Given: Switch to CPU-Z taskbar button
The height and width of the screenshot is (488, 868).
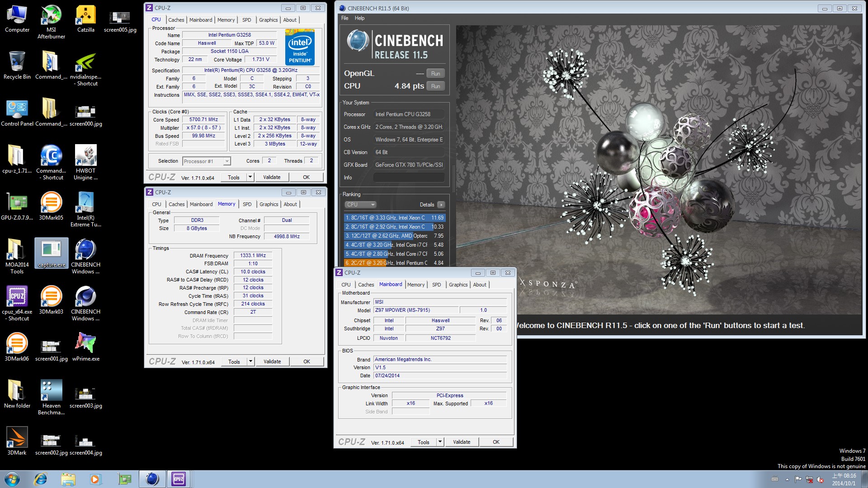Looking at the screenshot, I should (179, 479).
